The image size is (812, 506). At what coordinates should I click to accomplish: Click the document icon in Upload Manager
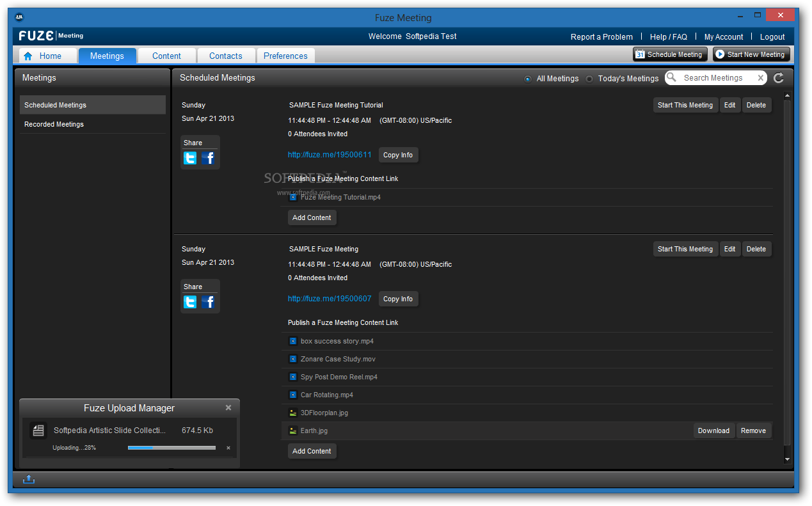[x=38, y=431]
